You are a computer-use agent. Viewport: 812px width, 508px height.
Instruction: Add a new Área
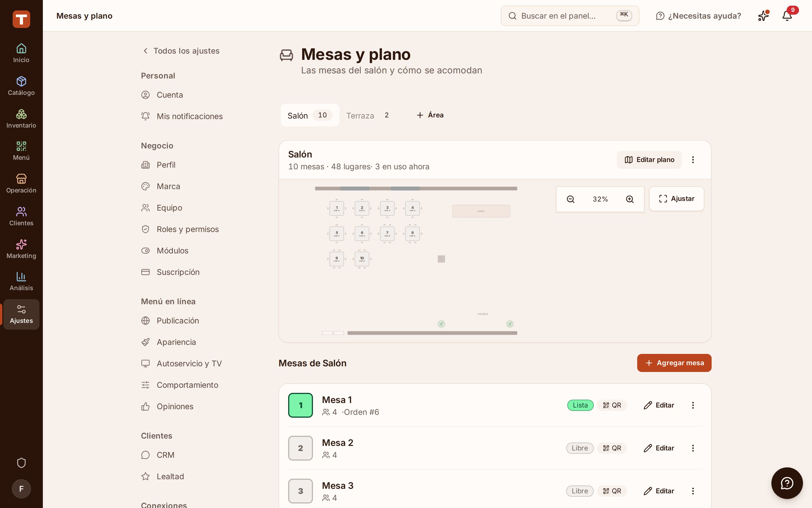430,115
